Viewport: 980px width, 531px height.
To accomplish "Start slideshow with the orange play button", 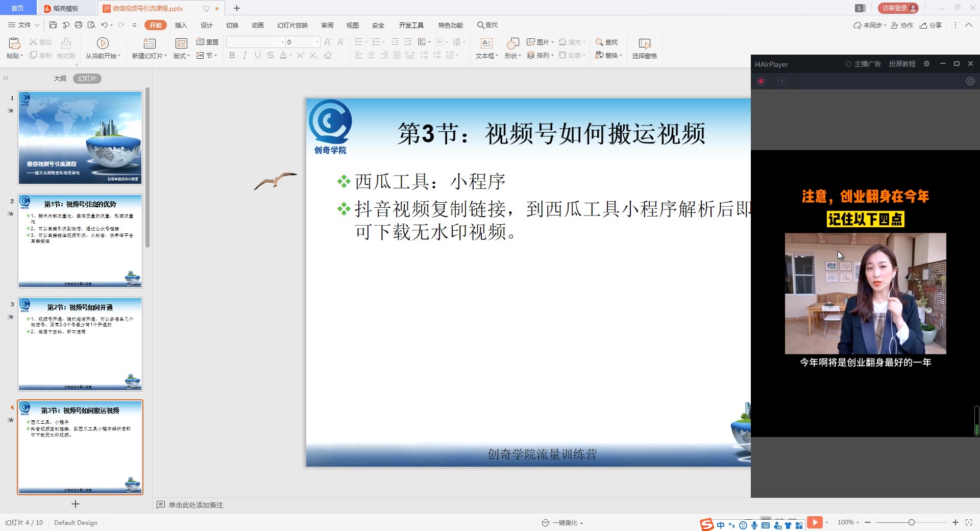I will [x=815, y=522].
